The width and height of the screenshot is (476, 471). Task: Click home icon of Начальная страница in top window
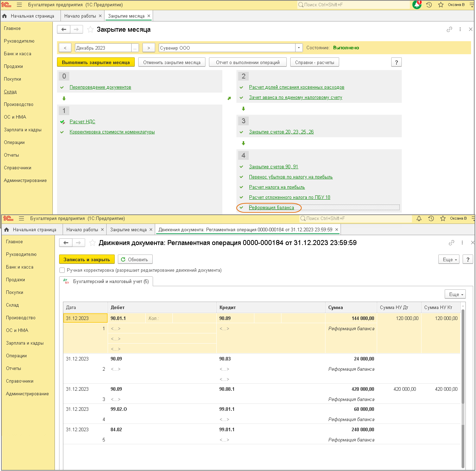point(5,16)
